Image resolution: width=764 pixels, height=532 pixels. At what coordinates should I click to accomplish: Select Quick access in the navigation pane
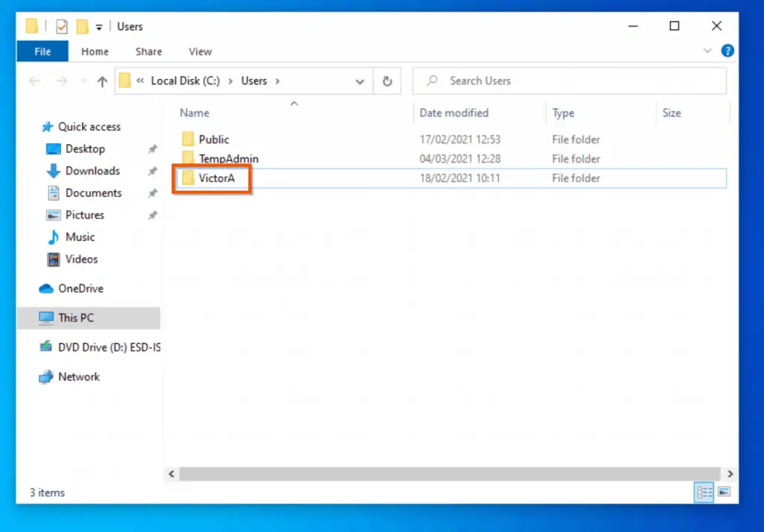coord(82,127)
